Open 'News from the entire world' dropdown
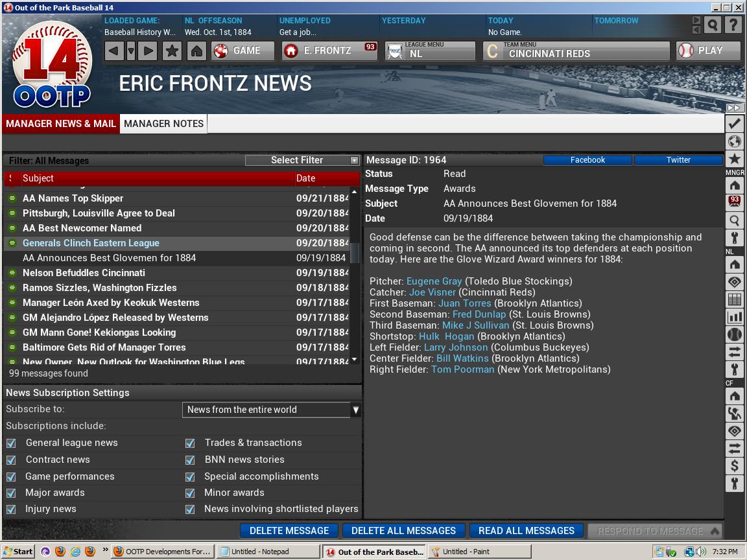The width and height of the screenshot is (747, 560). click(x=271, y=410)
